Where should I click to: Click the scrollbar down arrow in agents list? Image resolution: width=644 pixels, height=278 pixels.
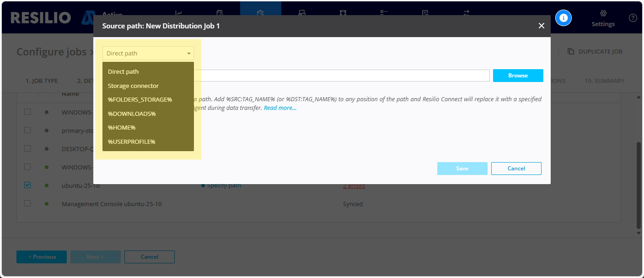(x=639, y=233)
